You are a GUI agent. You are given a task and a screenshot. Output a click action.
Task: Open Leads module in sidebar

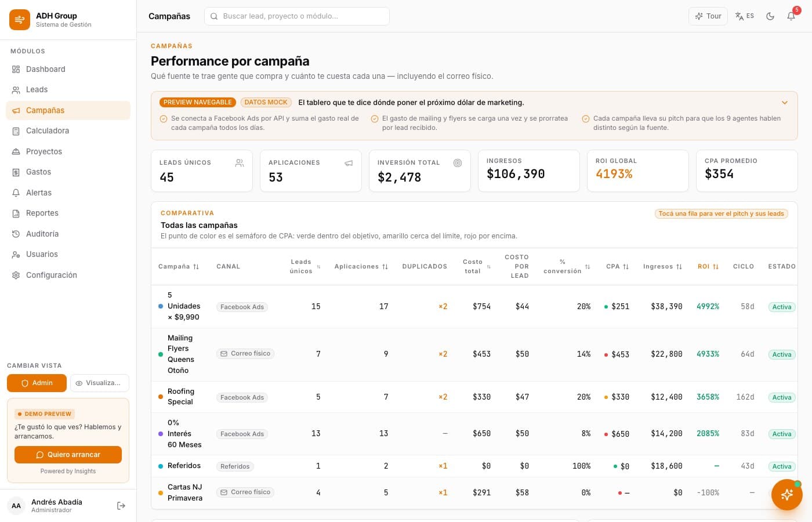coord(68,89)
